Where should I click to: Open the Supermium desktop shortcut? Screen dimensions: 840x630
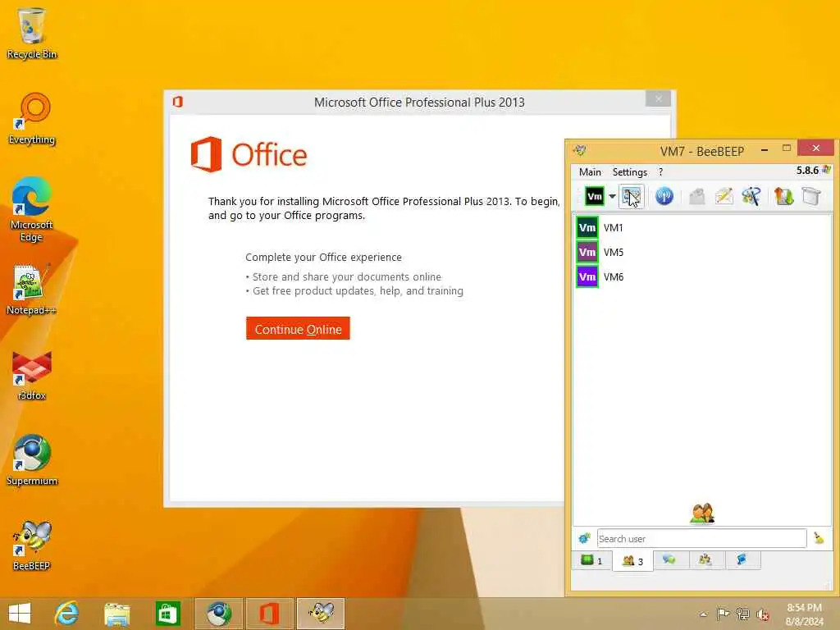(x=32, y=459)
